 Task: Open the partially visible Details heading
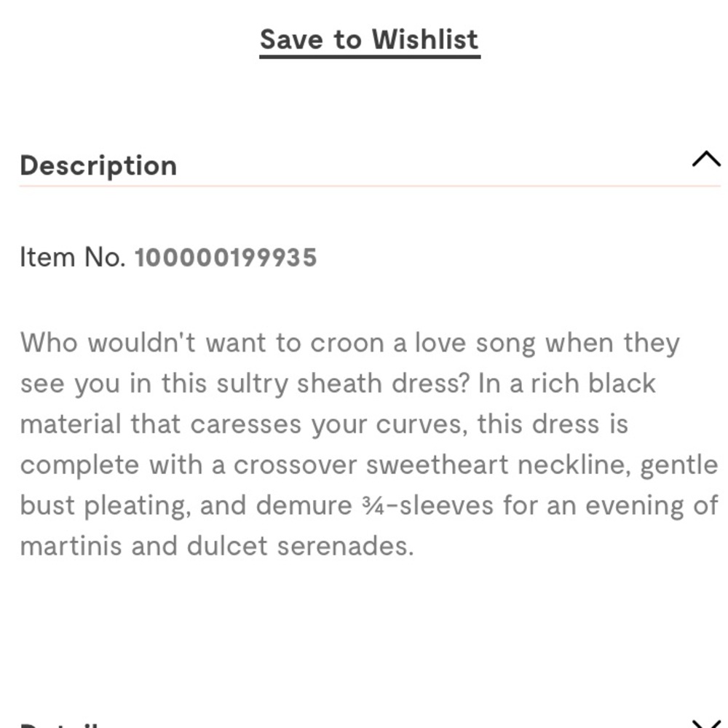58,725
